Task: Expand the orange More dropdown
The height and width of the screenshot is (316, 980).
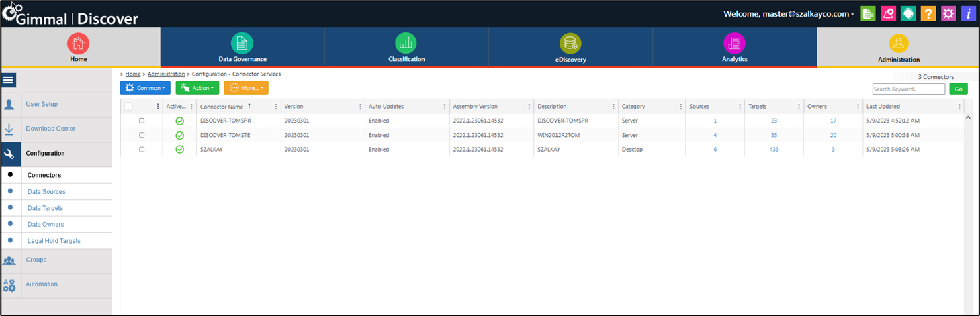Action: (x=246, y=88)
